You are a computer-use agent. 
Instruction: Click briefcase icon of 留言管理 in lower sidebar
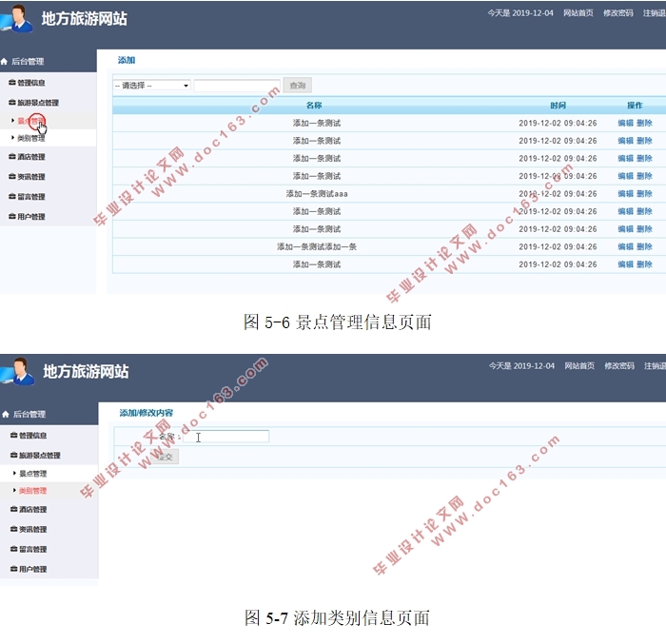[x=13, y=549]
